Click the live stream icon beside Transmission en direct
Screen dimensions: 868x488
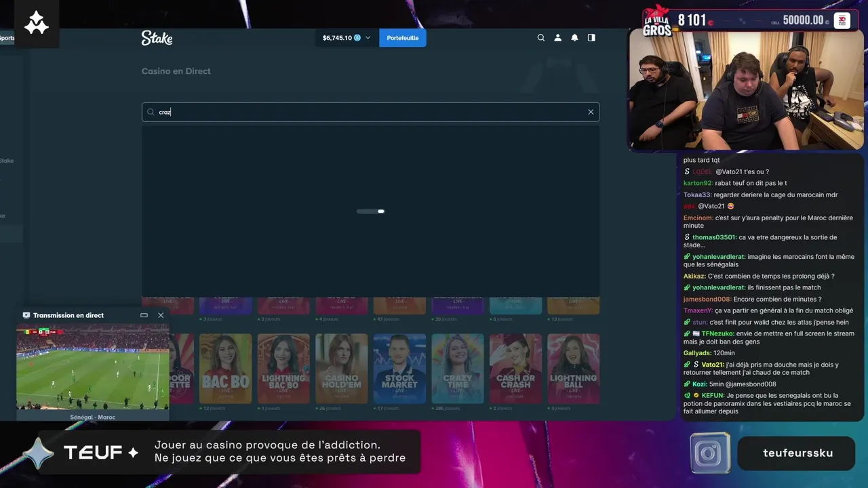tap(26, 315)
